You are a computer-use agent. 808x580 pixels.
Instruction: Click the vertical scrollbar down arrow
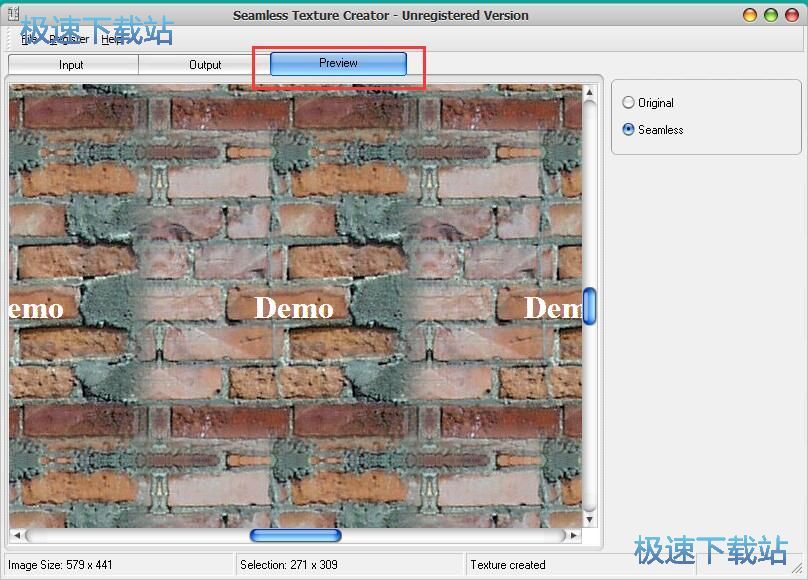[590, 520]
